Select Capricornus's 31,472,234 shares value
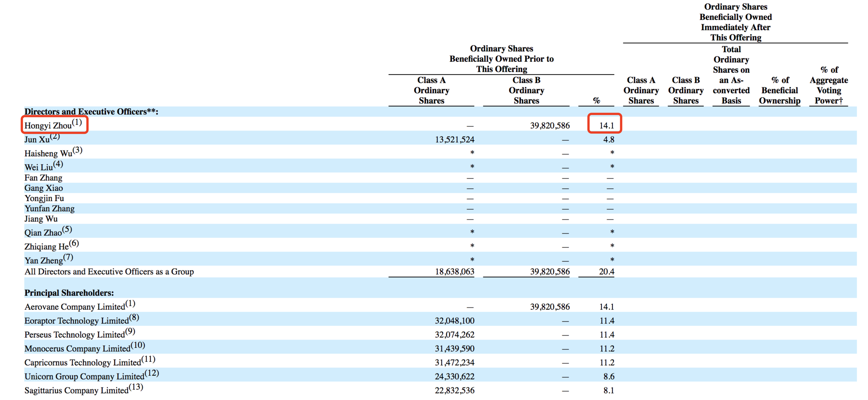 (x=455, y=363)
